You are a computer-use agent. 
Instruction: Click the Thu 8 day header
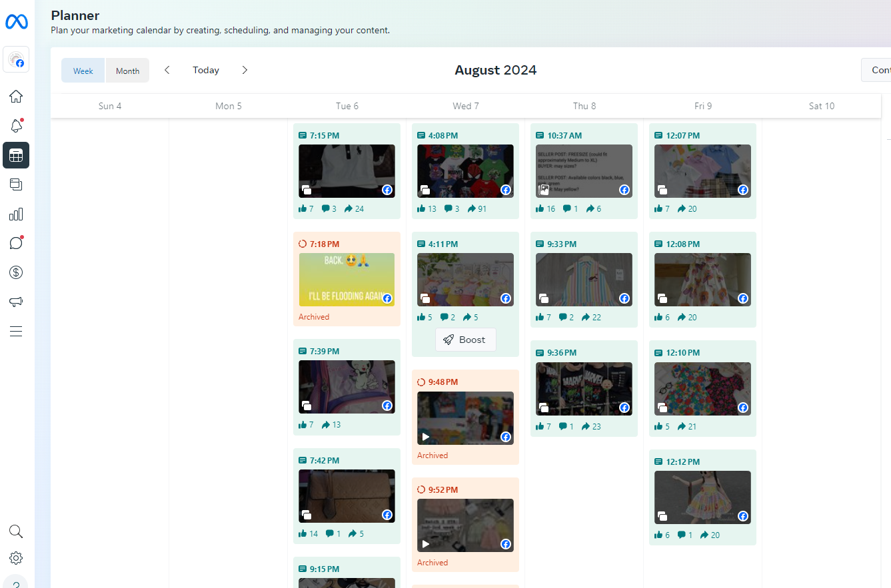(584, 106)
